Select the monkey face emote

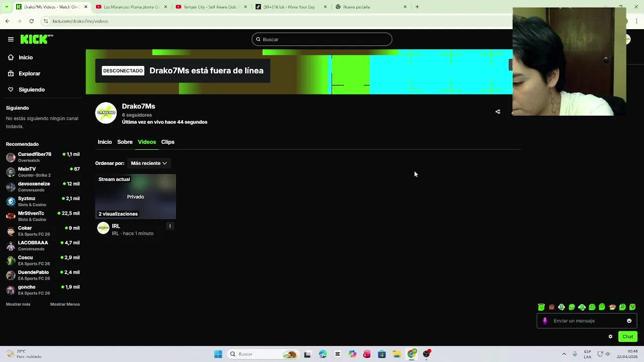612,307
